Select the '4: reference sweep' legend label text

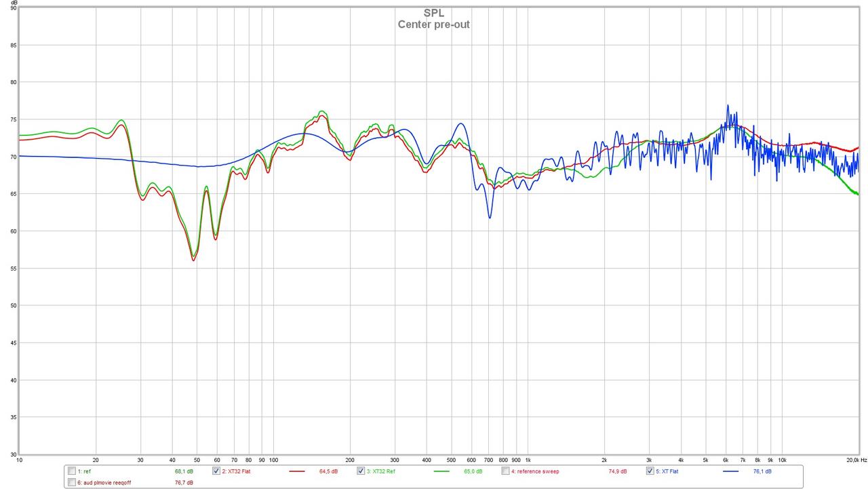[535, 471]
